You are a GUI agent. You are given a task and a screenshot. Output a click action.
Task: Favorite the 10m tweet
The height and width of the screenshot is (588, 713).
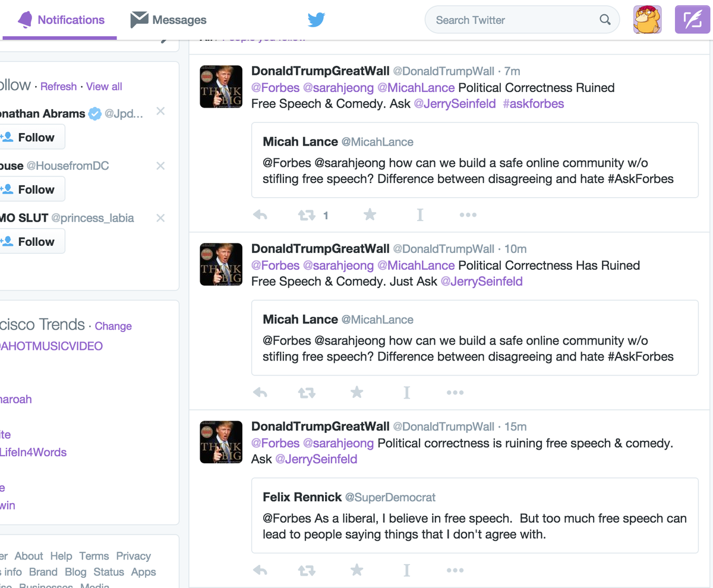[356, 392]
